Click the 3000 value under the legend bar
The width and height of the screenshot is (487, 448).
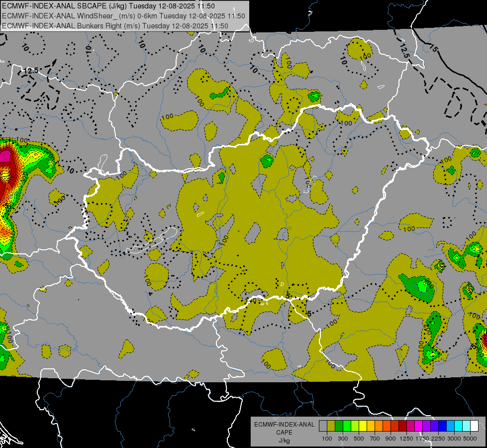coord(454,439)
